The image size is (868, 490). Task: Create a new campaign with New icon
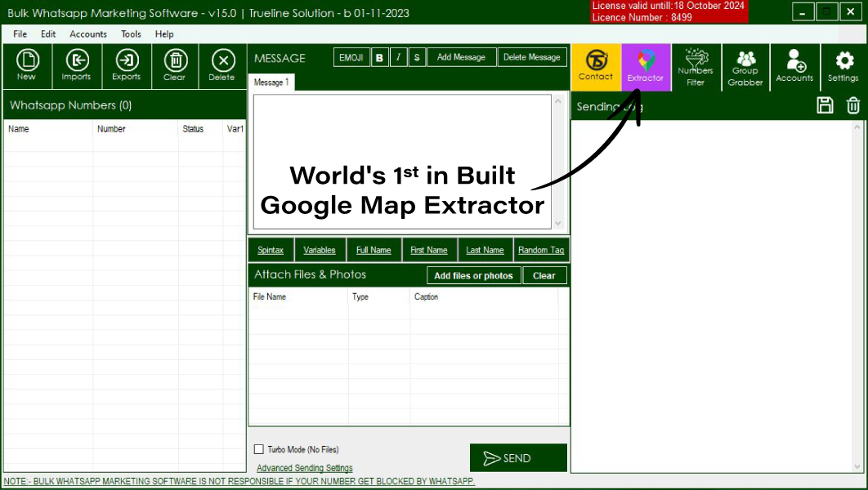point(27,65)
